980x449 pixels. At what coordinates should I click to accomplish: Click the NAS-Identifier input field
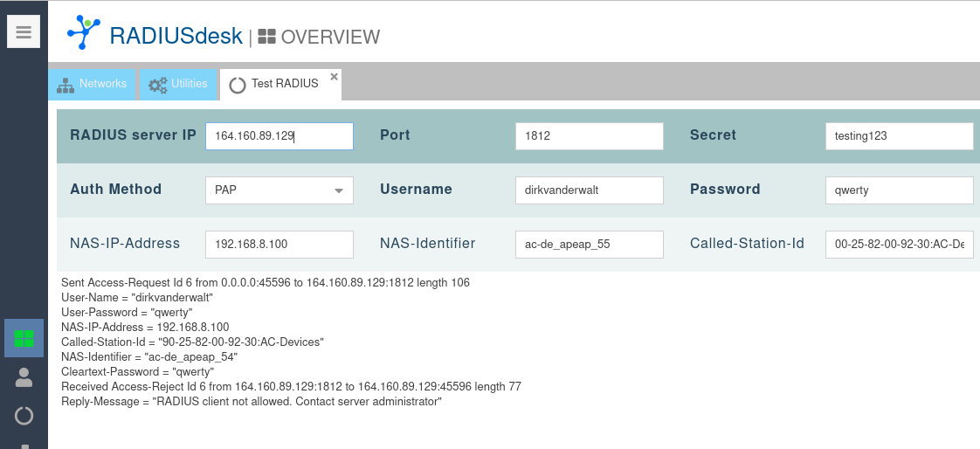click(x=590, y=245)
